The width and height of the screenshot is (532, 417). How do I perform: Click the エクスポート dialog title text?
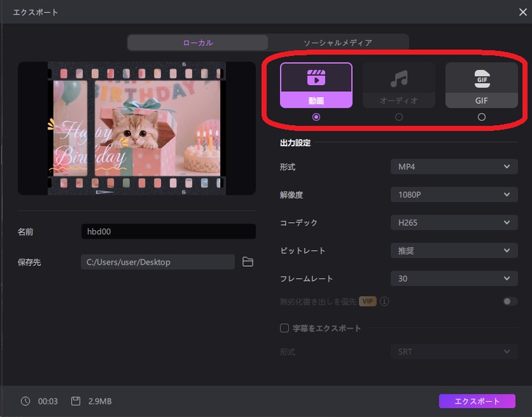click(35, 12)
